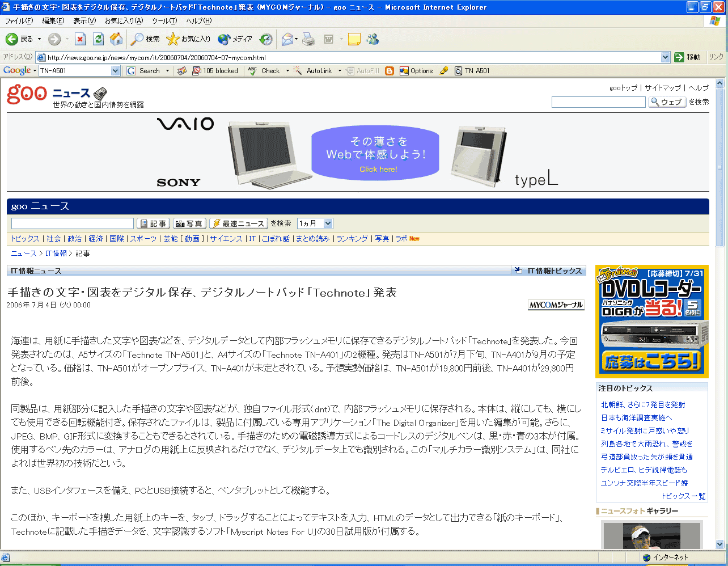Open Google toolbar Options
Viewport: 728px width, 566px height.
tap(416, 71)
